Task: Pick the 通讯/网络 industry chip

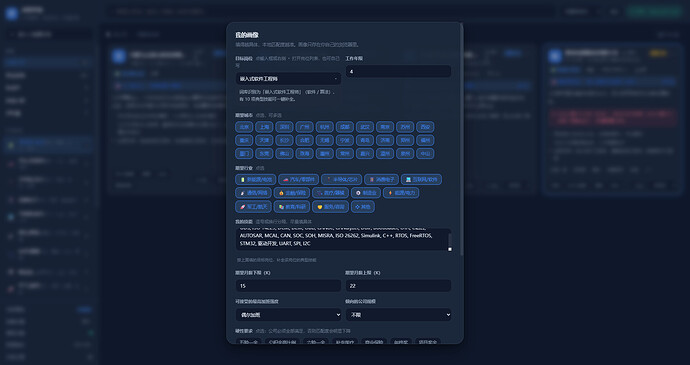Action: (253, 193)
